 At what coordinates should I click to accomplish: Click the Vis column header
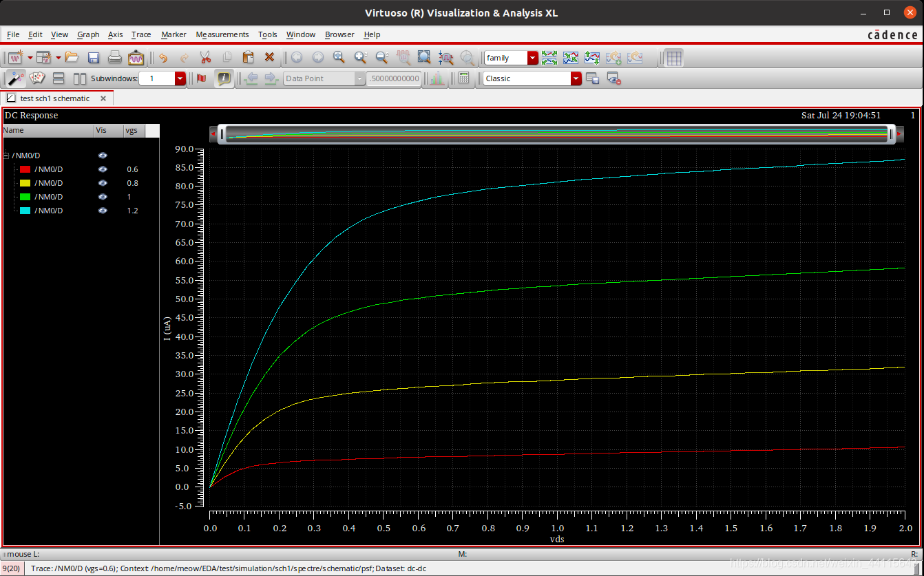click(x=108, y=130)
